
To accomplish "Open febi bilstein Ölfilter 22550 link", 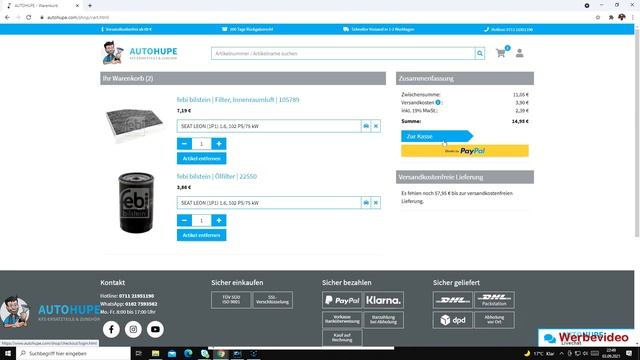I will (x=217, y=176).
